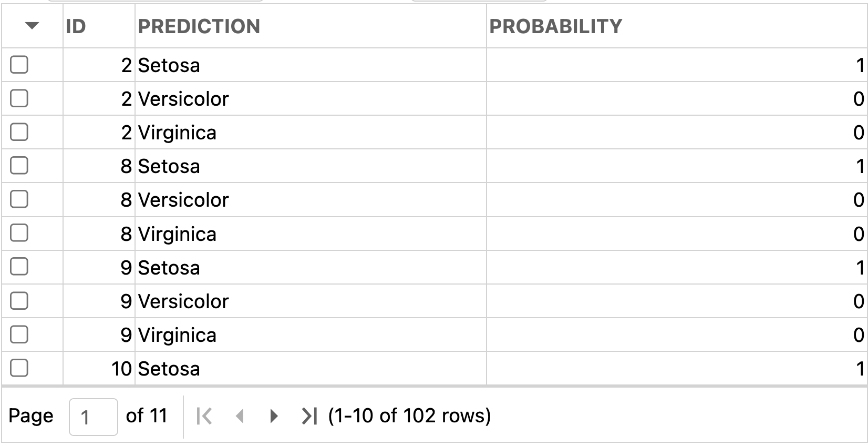The image size is (868, 446).
Task: Check the row for ID 10 Setosa
Action: point(19,368)
